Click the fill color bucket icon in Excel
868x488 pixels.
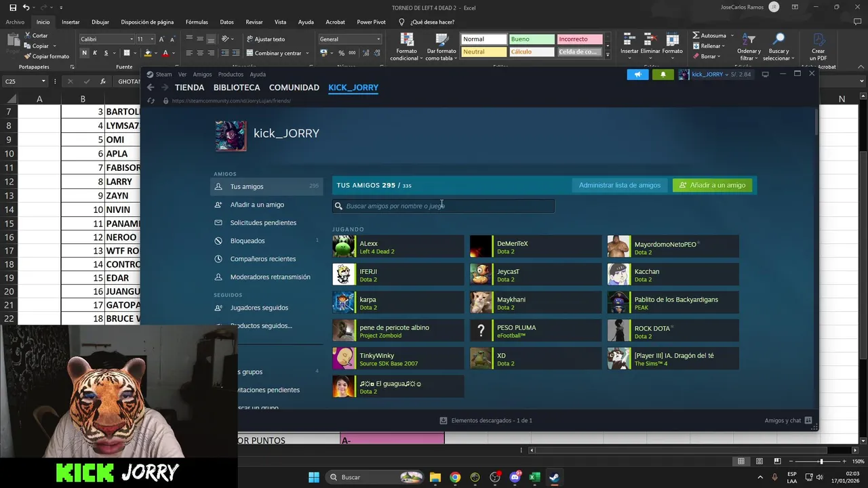point(148,53)
